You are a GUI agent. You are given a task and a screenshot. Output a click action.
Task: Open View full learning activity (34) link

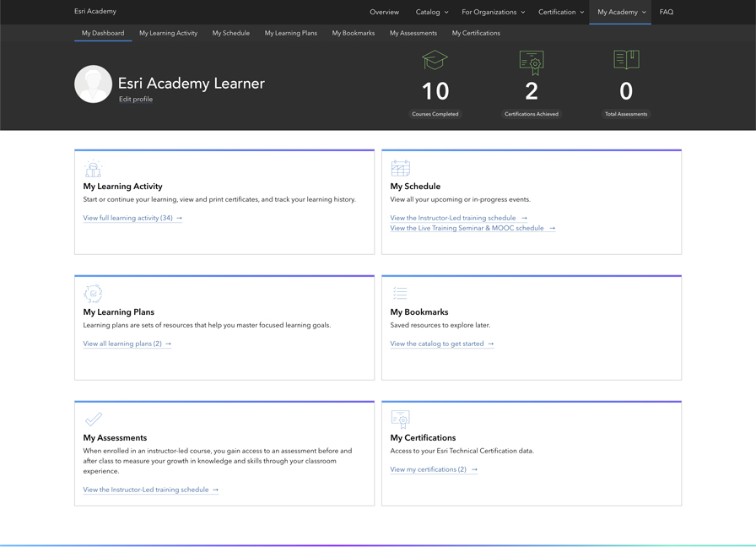132,218
